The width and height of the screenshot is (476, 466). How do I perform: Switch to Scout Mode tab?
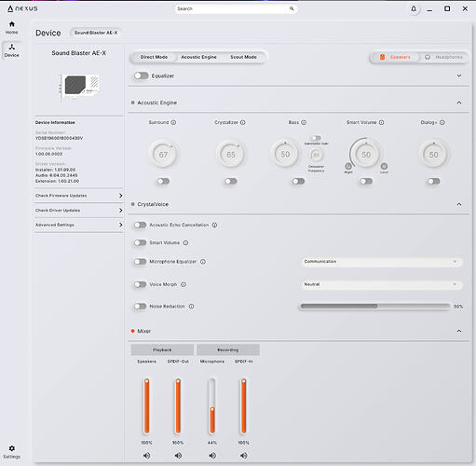pos(243,57)
